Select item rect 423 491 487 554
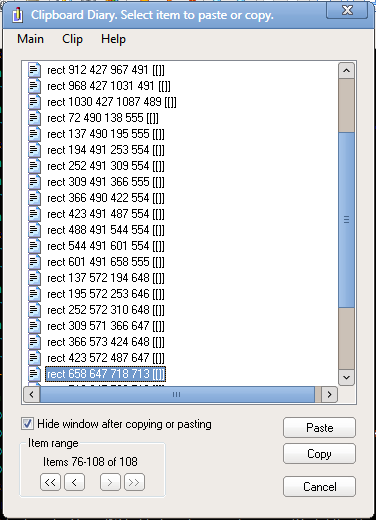The height and width of the screenshot is (520, 376). pos(106,214)
